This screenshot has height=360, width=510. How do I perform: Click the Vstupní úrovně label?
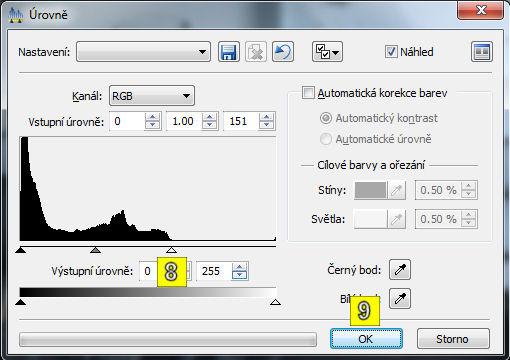[x=66, y=122]
